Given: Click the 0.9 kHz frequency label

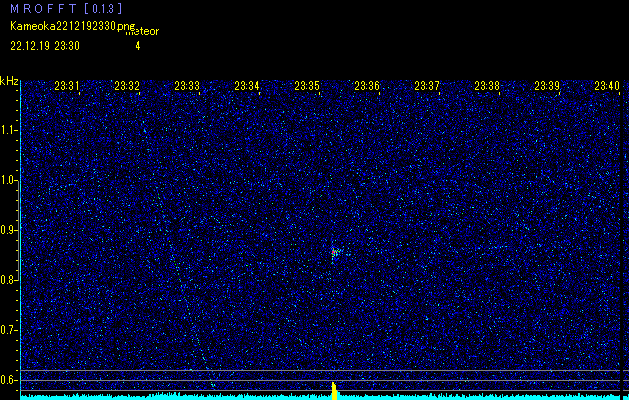Looking at the screenshot, I should pyautogui.click(x=9, y=230).
